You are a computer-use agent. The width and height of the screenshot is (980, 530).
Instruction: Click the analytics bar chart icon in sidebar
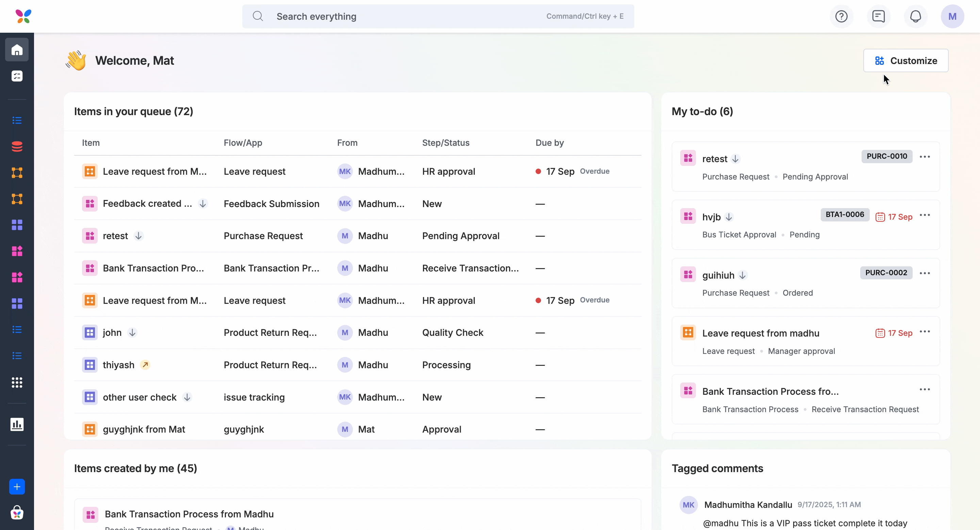coord(17,424)
